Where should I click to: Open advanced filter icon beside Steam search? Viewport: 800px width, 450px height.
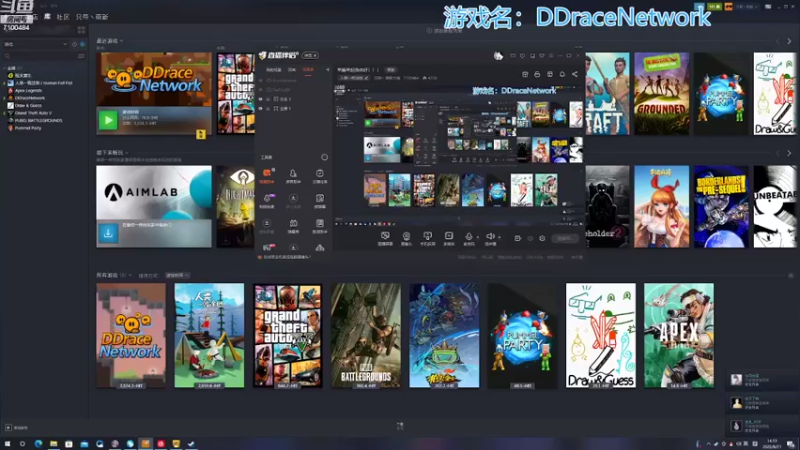(x=81, y=56)
